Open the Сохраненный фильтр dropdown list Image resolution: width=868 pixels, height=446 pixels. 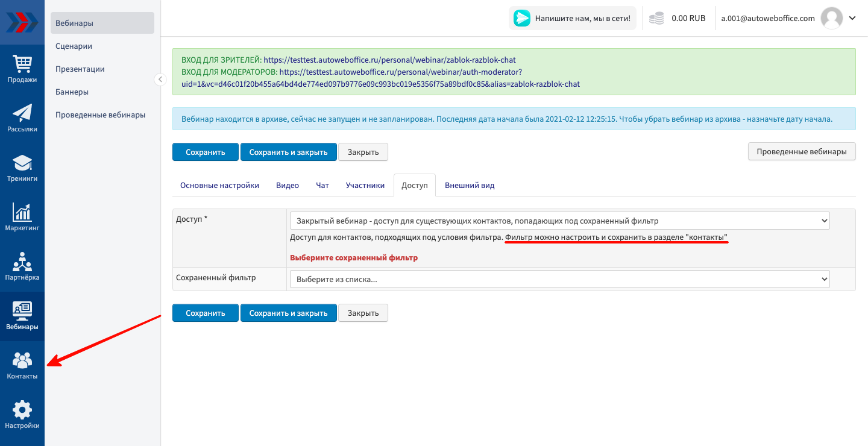559,279
